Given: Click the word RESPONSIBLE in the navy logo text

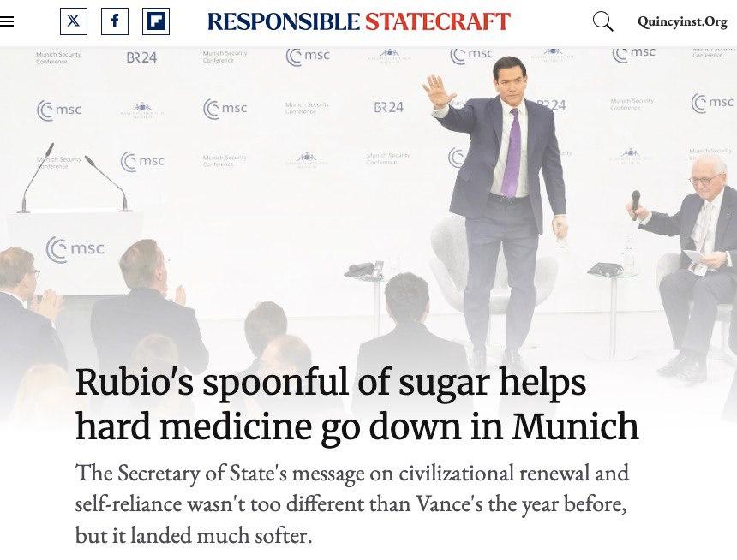Looking at the screenshot, I should pyautogui.click(x=284, y=21).
